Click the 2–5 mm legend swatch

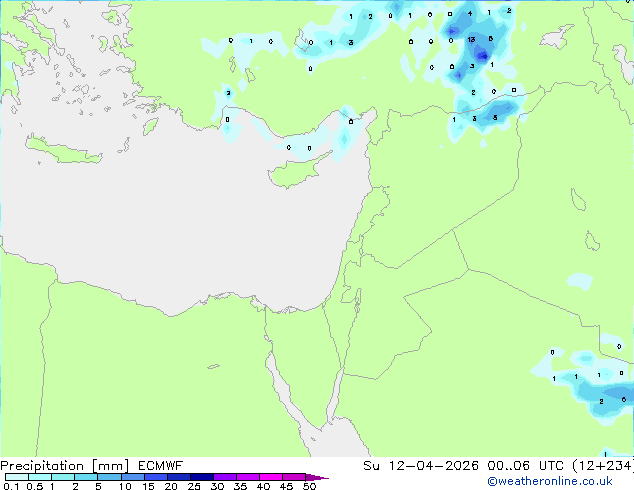86,477
